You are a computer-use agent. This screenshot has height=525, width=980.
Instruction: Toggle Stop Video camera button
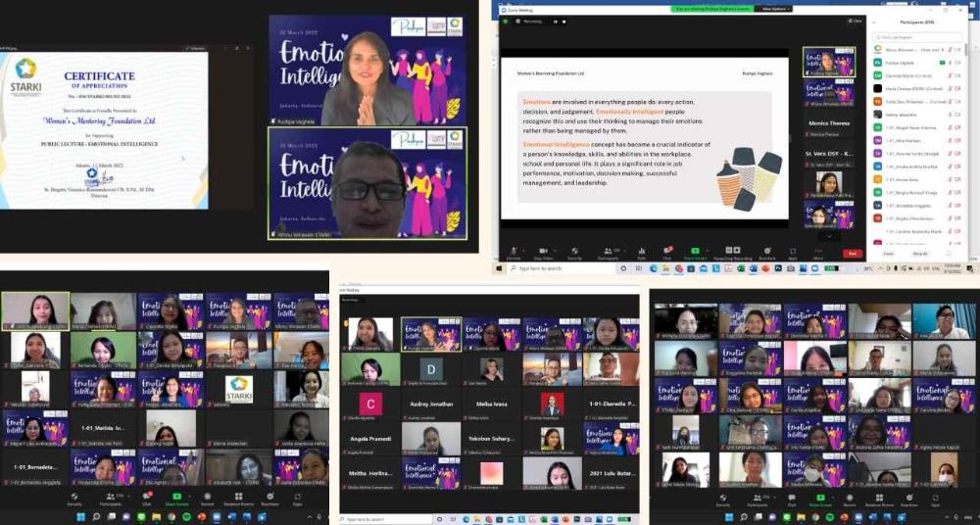(x=541, y=252)
